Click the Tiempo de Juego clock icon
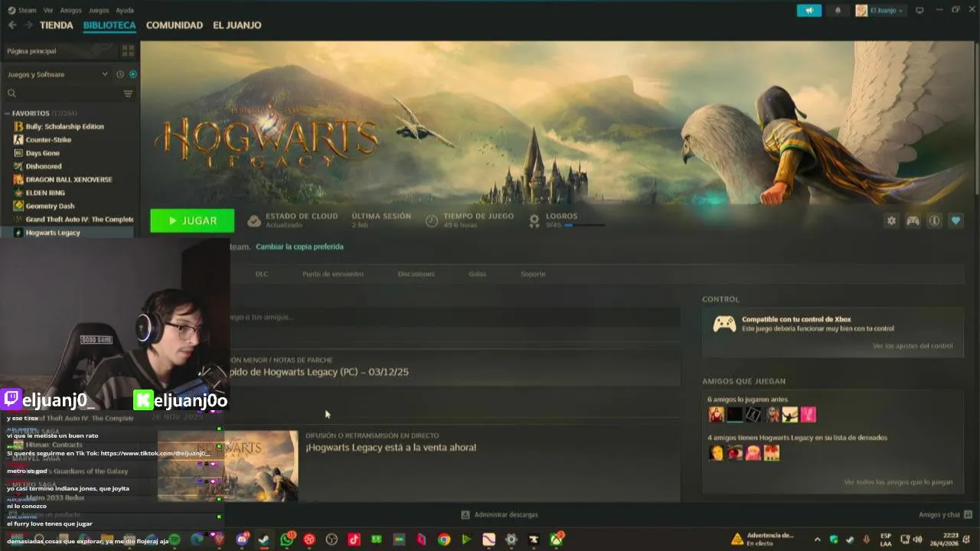The width and height of the screenshot is (980, 551). coord(432,220)
